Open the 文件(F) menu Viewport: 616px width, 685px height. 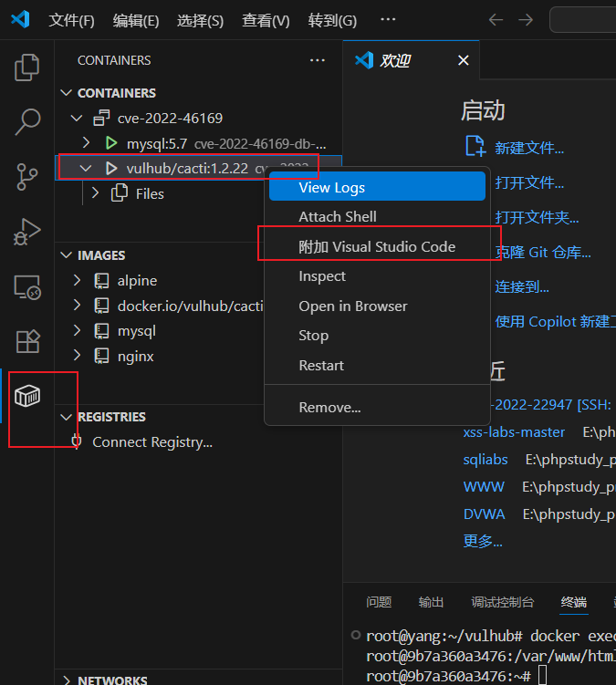pyautogui.click(x=72, y=21)
